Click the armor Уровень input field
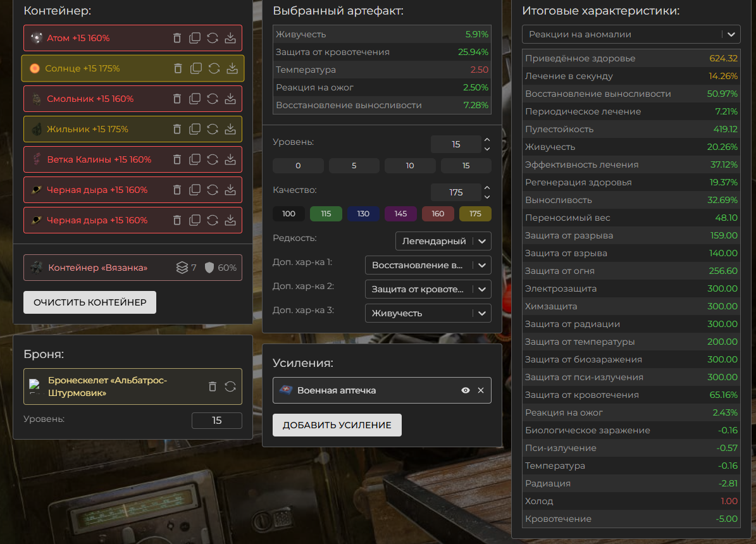The height and width of the screenshot is (544, 756). tap(216, 421)
